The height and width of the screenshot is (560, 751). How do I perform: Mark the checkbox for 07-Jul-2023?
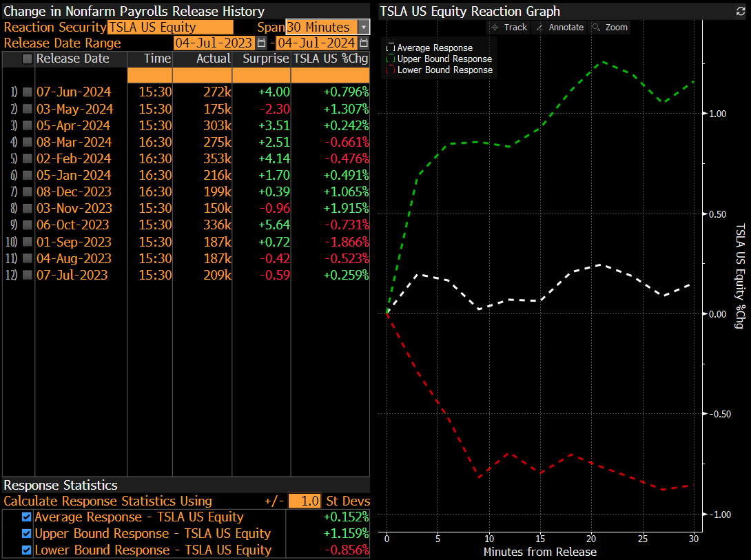pyautogui.click(x=28, y=275)
